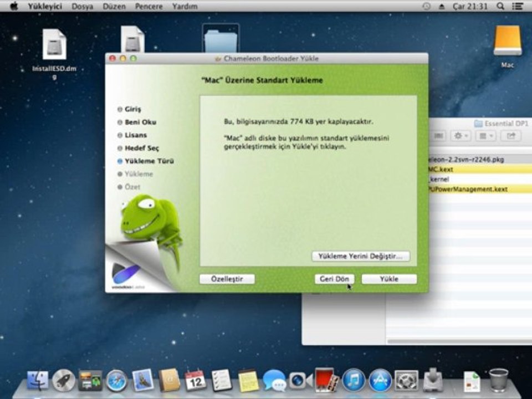Click Özet step in installer sidebar
This screenshot has height=399, width=532.
[129, 187]
